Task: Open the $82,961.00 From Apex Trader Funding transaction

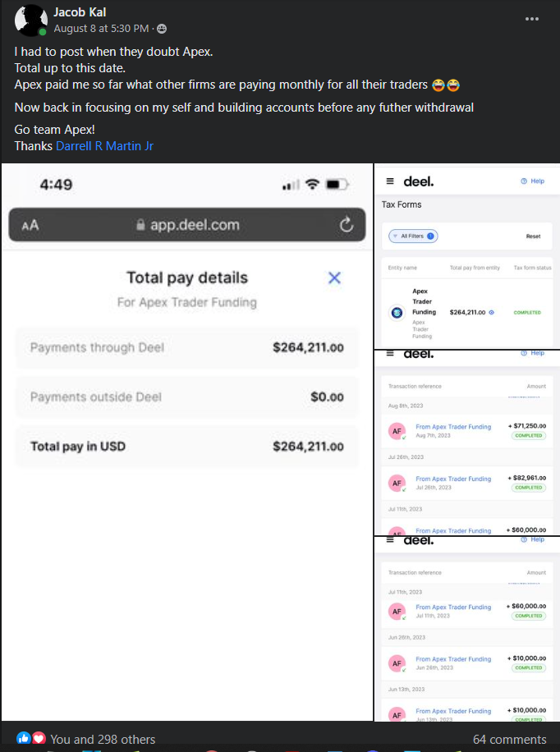Action: (467, 483)
